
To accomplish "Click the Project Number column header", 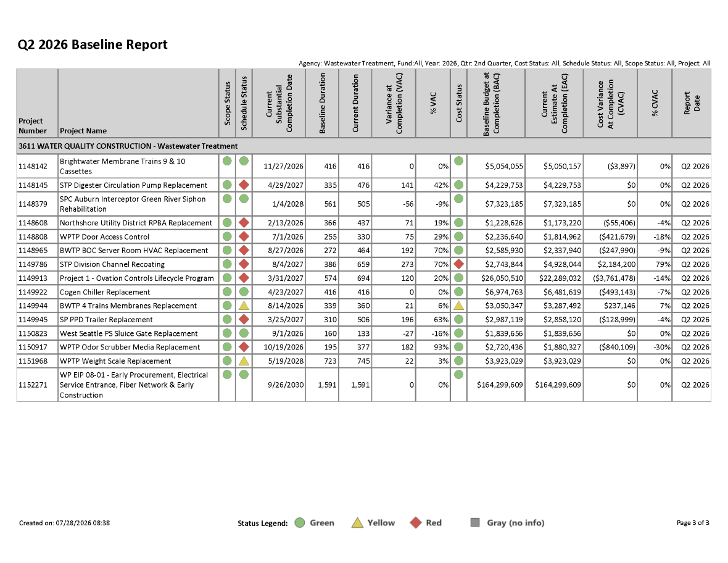I will 37,103.
